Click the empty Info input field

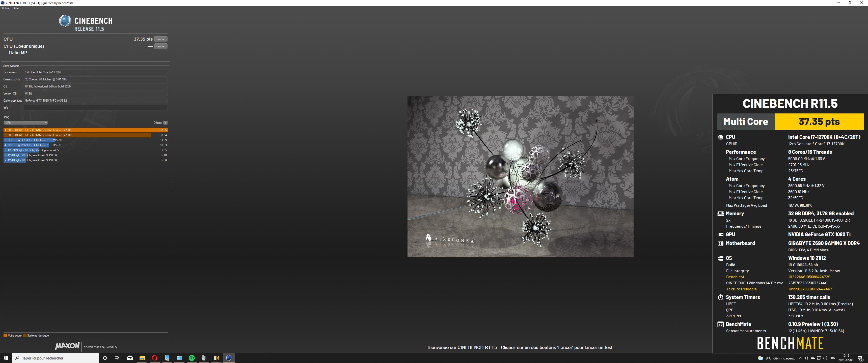tap(96, 107)
